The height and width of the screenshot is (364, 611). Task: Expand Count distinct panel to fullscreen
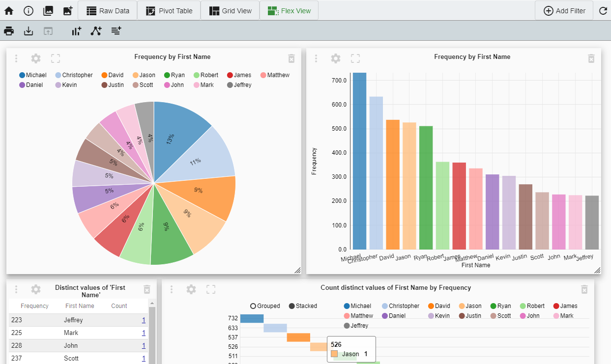pos(211,289)
